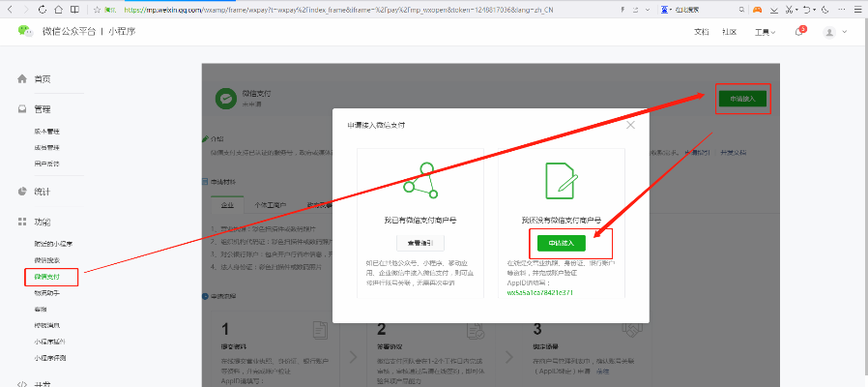Screen dimensions: 868x387
Task: Go to 首页 in the sidebar
Action: click(x=43, y=79)
